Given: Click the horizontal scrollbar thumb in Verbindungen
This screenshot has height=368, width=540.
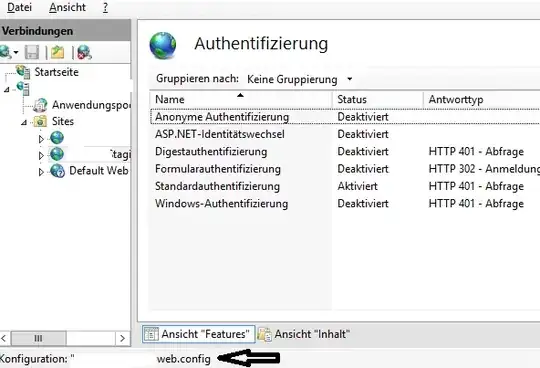Looking at the screenshot, I should (39, 338).
